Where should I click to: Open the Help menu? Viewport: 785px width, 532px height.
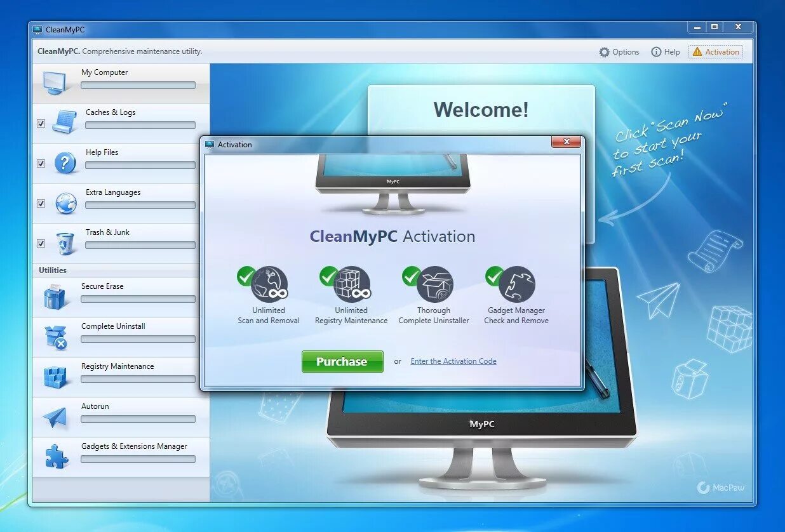666,52
